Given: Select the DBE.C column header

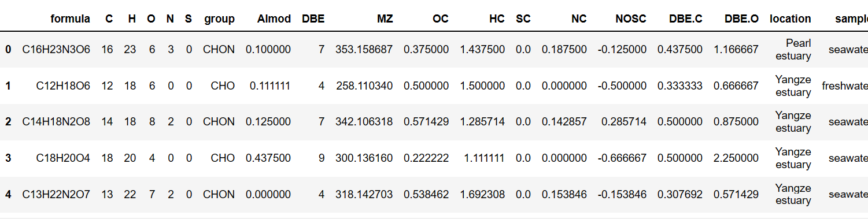Looking at the screenshot, I should 684,18.
